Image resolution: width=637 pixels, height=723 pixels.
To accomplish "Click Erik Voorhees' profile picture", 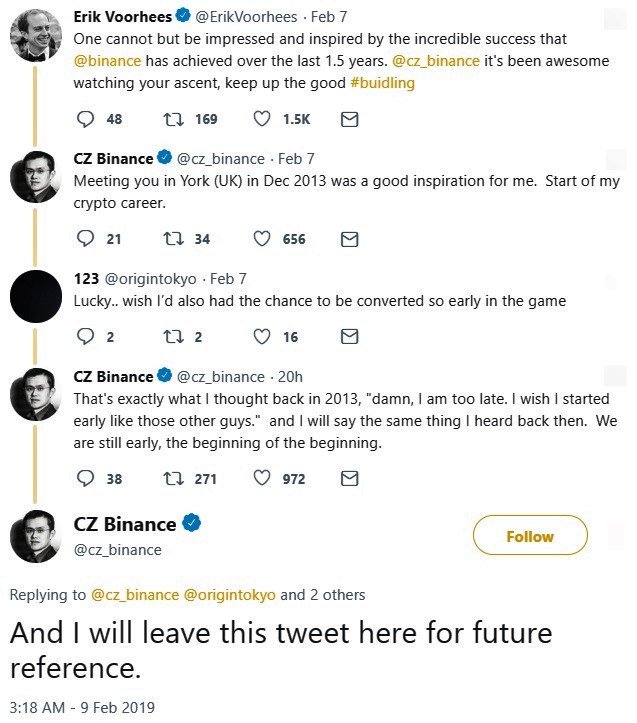I will (x=37, y=38).
